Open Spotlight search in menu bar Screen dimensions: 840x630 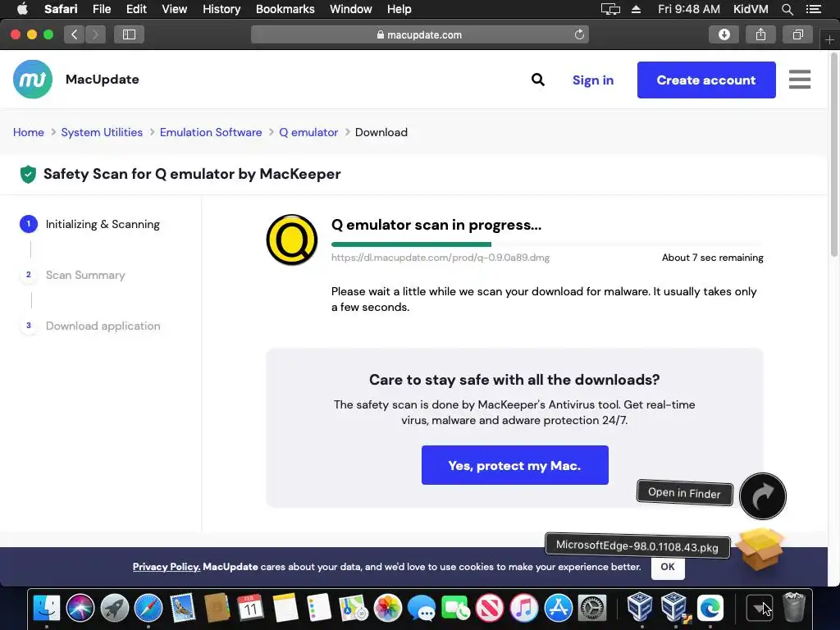(787, 9)
